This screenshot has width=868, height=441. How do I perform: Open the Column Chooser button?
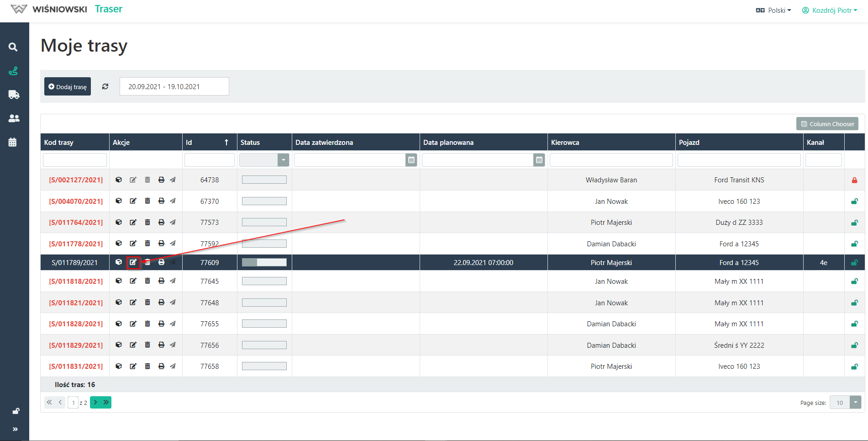(827, 124)
